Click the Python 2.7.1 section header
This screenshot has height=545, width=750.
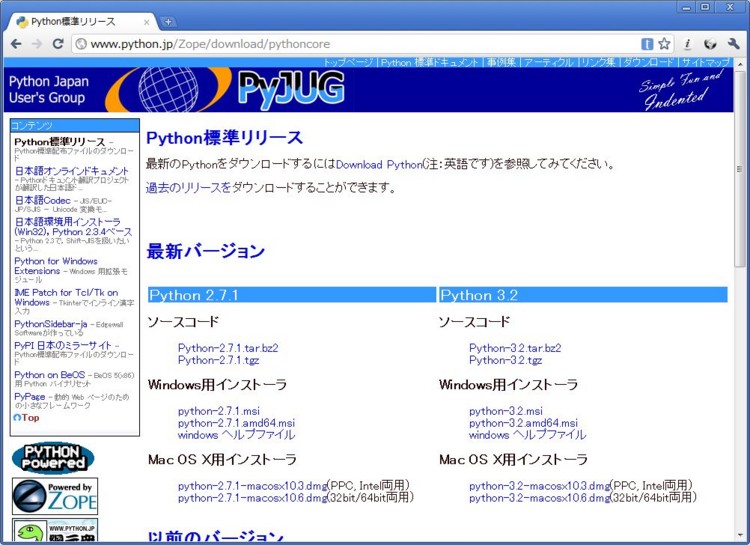(x=292, y=295)
